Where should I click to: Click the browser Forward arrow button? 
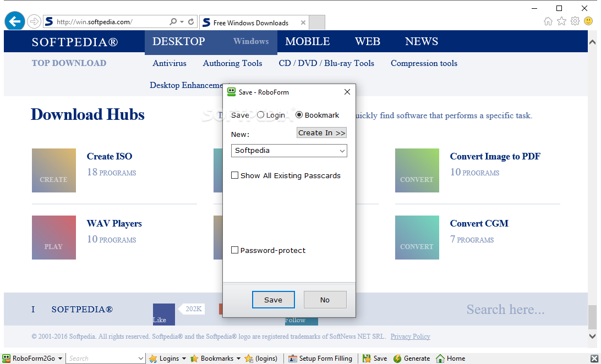pos(34,21)
